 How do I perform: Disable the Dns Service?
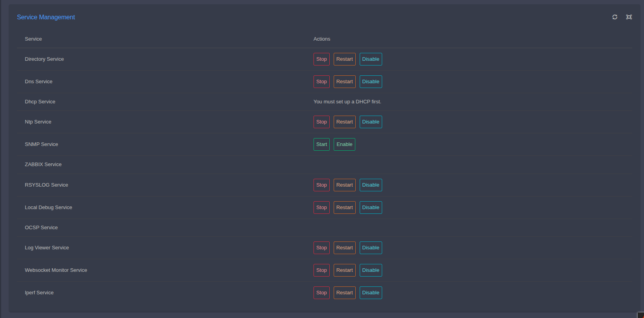click(370, 82)
